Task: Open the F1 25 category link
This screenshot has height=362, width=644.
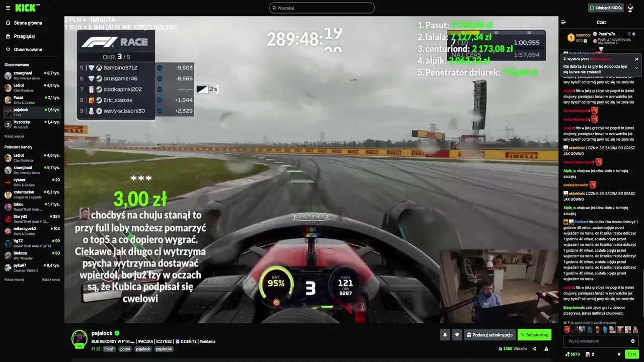Action: click(96, 349)
